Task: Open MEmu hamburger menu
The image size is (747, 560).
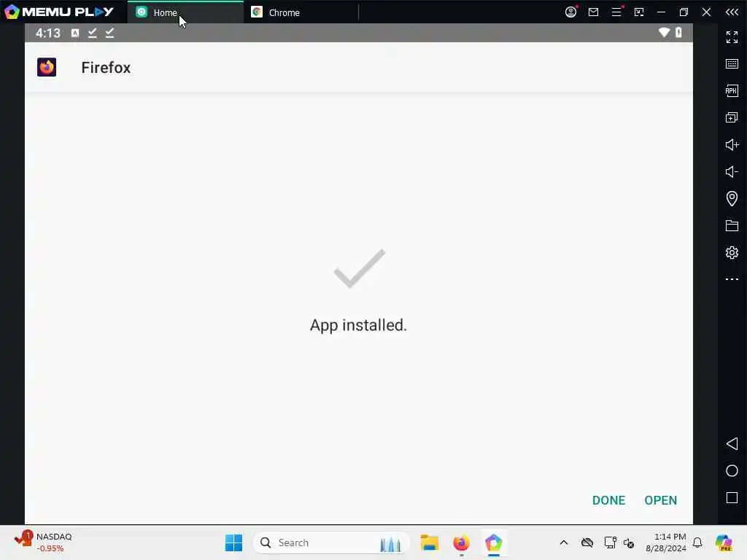Action: [616, 12]
